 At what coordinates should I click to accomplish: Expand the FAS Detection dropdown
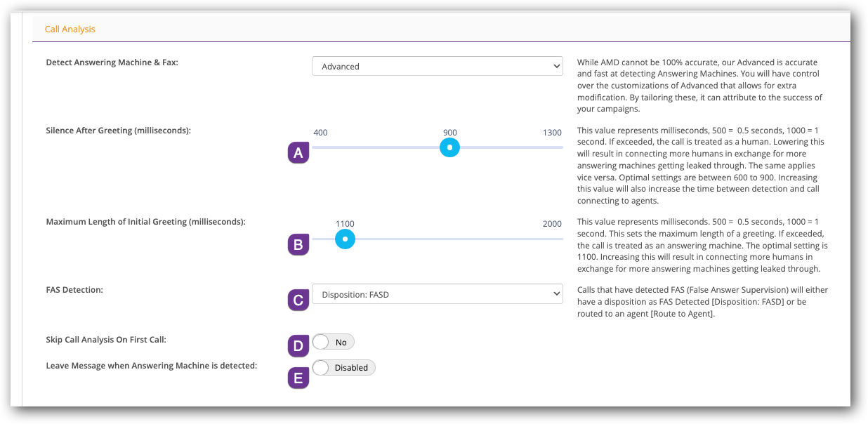(437, 295)
